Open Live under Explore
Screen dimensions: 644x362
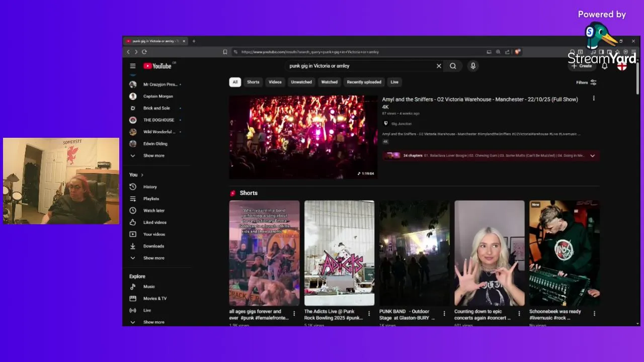pos(147,310)
